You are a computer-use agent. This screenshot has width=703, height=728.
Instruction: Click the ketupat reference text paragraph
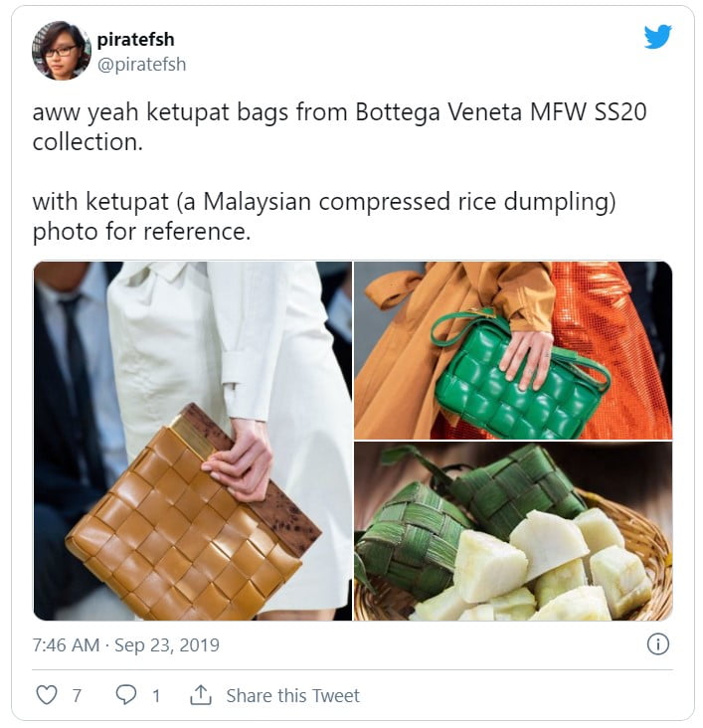pos(324,217)
